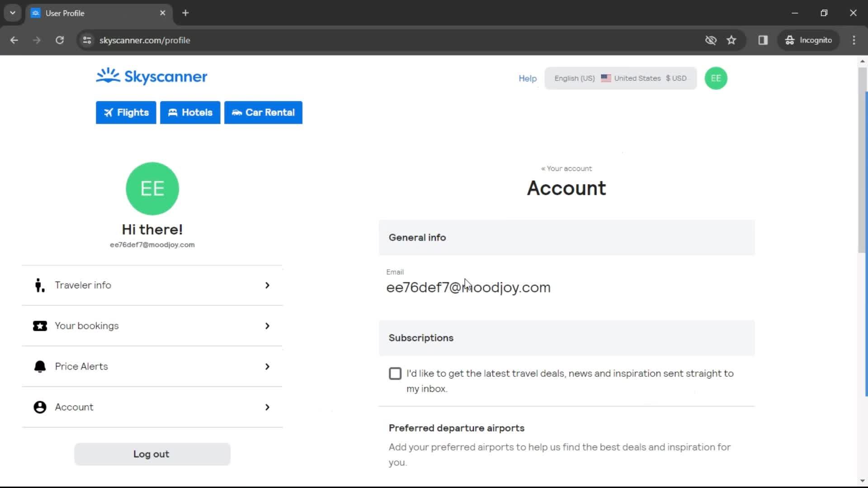
Task: Click the General info section header
Action: pos(566,238)
